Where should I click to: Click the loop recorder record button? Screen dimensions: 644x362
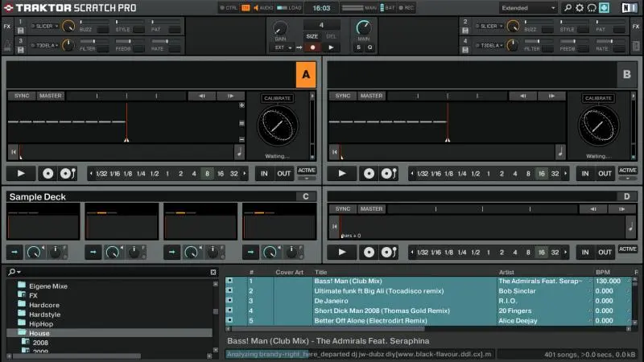click(312, 47)
